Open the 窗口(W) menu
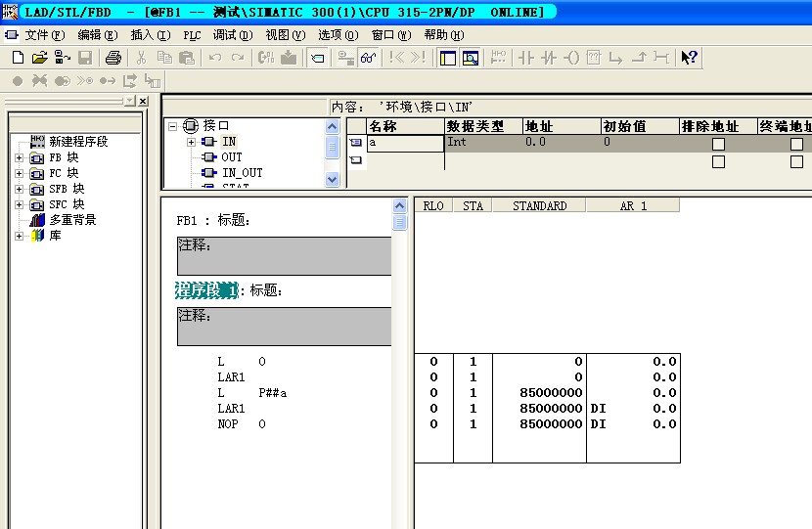The image size is (812, 529). pos(391,34)
